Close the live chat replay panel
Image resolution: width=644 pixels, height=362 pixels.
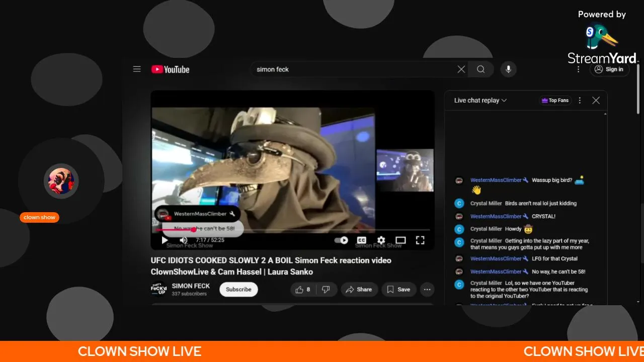coord(596,101)
